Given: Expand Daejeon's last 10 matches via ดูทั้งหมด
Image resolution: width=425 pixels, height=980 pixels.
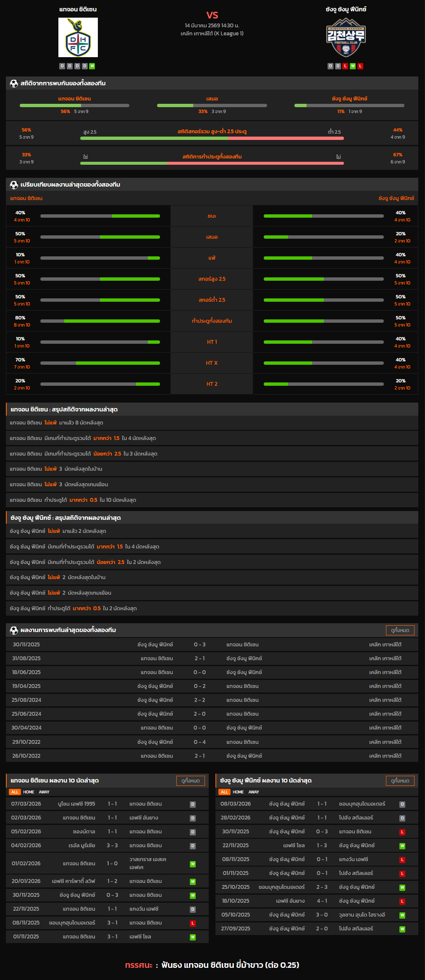Looking at the screenshot, I should (191, 780).
